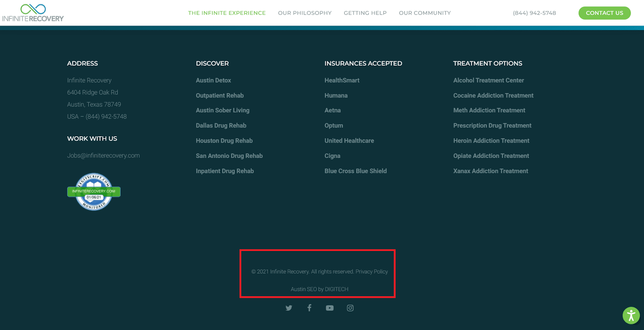Screen dimensions: 644x330
Task: Visit the Xanax Addiction Treatment link
Action: [x=491, y=171]
